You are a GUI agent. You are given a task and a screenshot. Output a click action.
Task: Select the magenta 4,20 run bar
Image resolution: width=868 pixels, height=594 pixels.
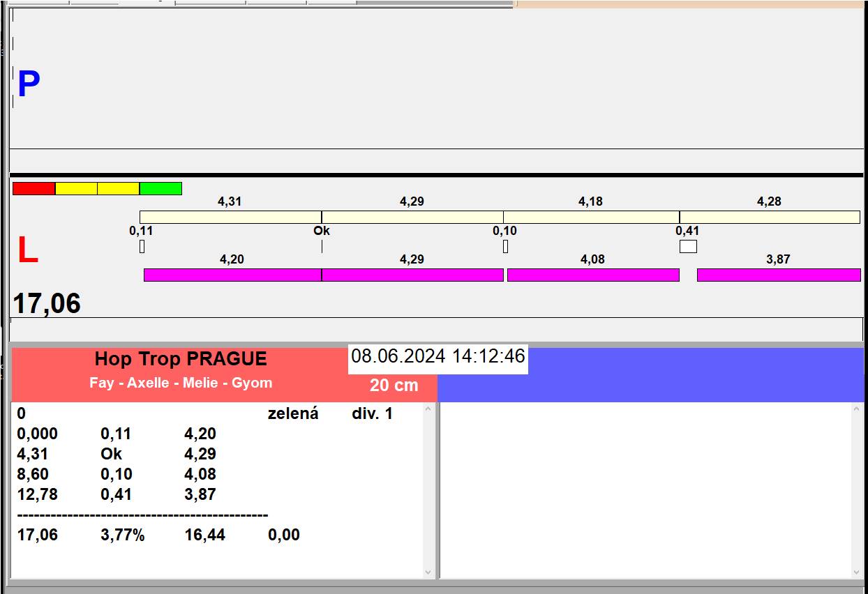point(232,275)
